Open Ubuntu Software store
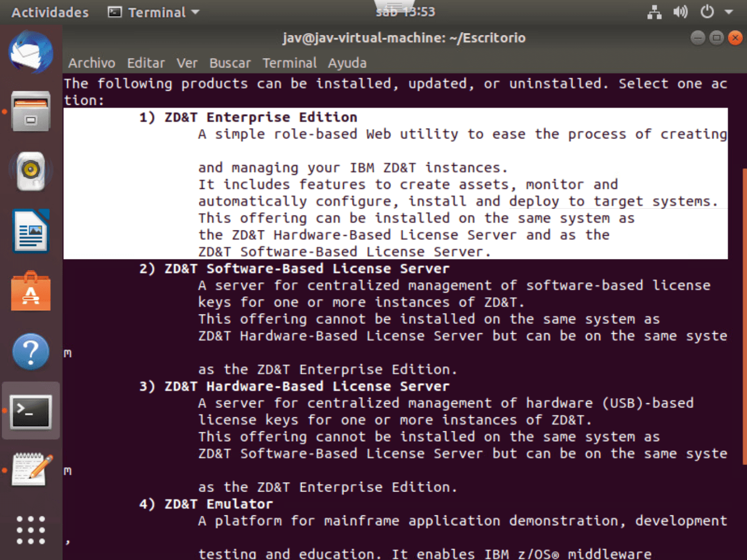747x560 pixels. pos(31,292)
